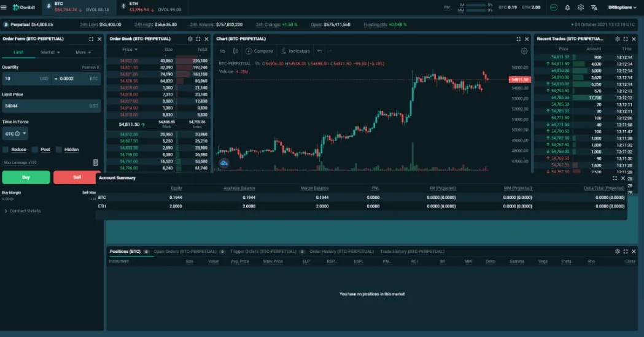Click the BTC row in Account Summary

coord(362,198)
